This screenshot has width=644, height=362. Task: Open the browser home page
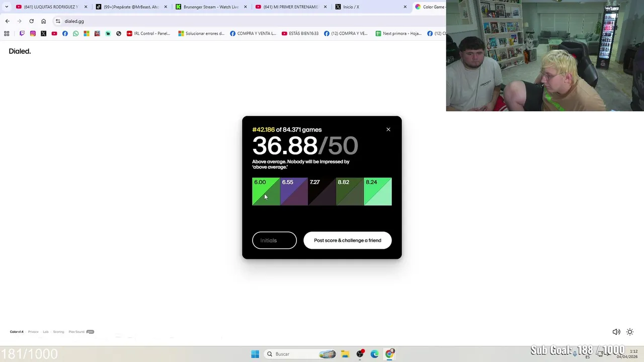tap(43, 21)
